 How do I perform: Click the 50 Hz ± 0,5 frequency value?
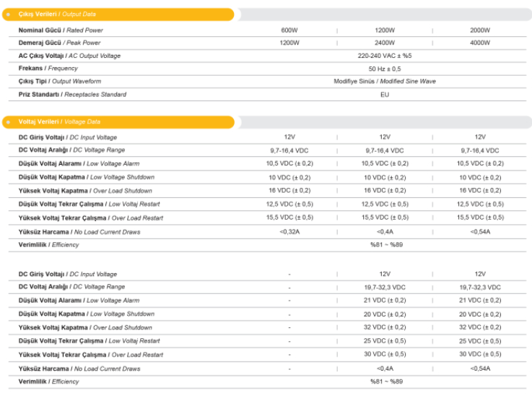pyautogui.click(x=384, y=69)
